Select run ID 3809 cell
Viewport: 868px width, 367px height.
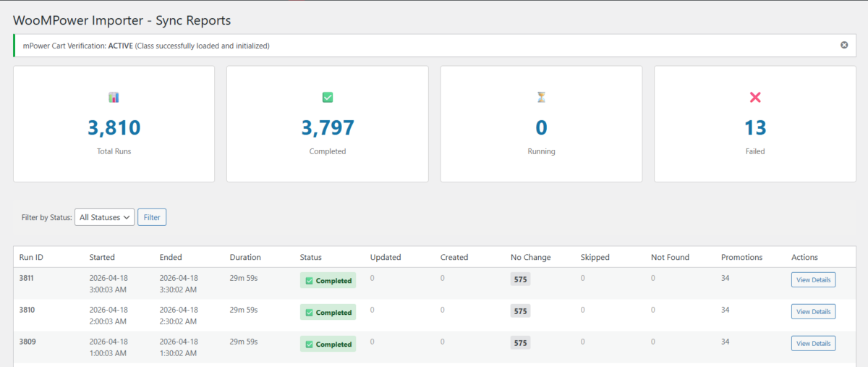27,342
